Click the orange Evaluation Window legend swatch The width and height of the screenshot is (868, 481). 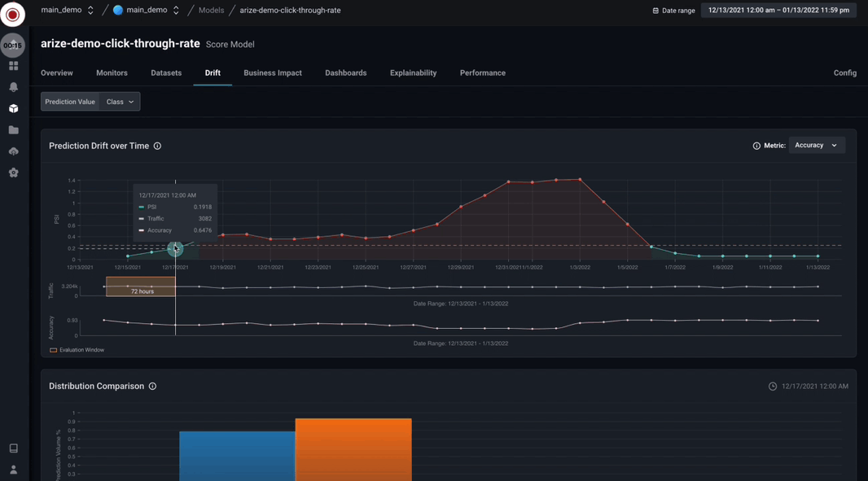[x=53, y=350]
